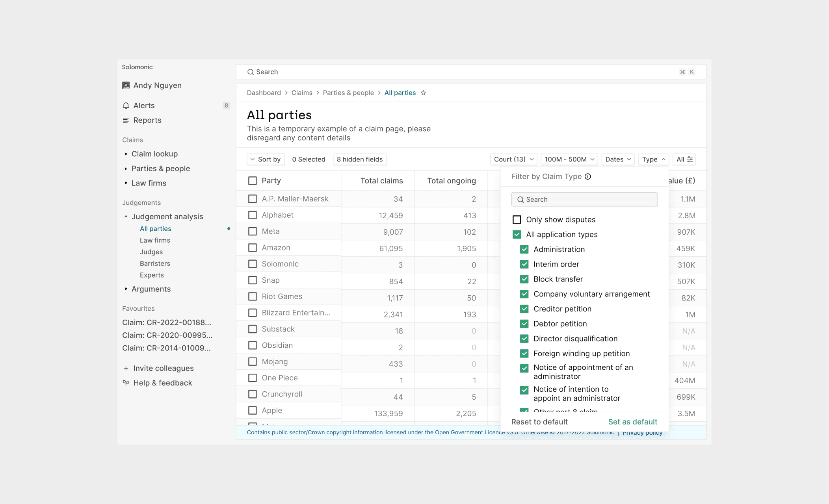Viewport: 829px width, 504px height.
Task: Go to the Claims breadcrumb
Action: (x=302, y=93)
